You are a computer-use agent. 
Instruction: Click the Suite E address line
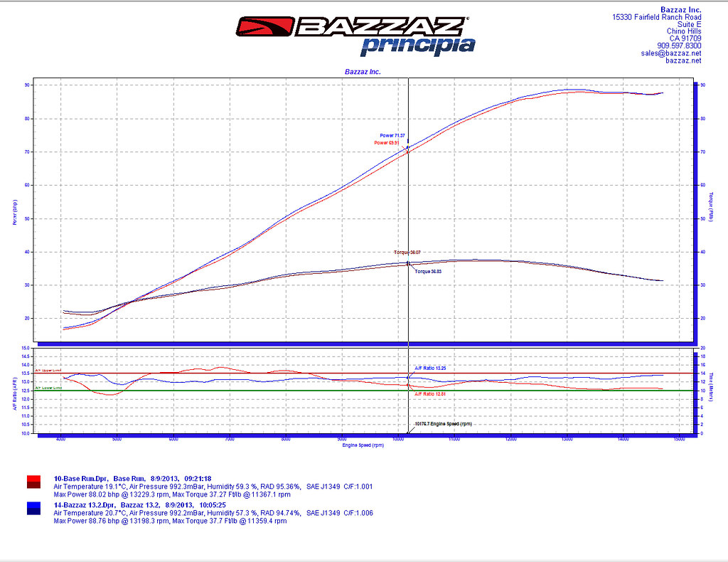tap(690, 24)
